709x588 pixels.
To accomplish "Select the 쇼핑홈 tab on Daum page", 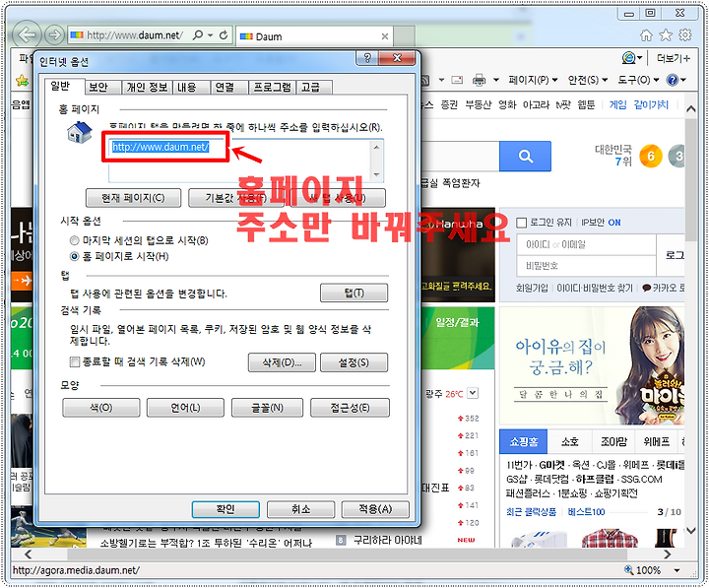I will coord(524,442).
